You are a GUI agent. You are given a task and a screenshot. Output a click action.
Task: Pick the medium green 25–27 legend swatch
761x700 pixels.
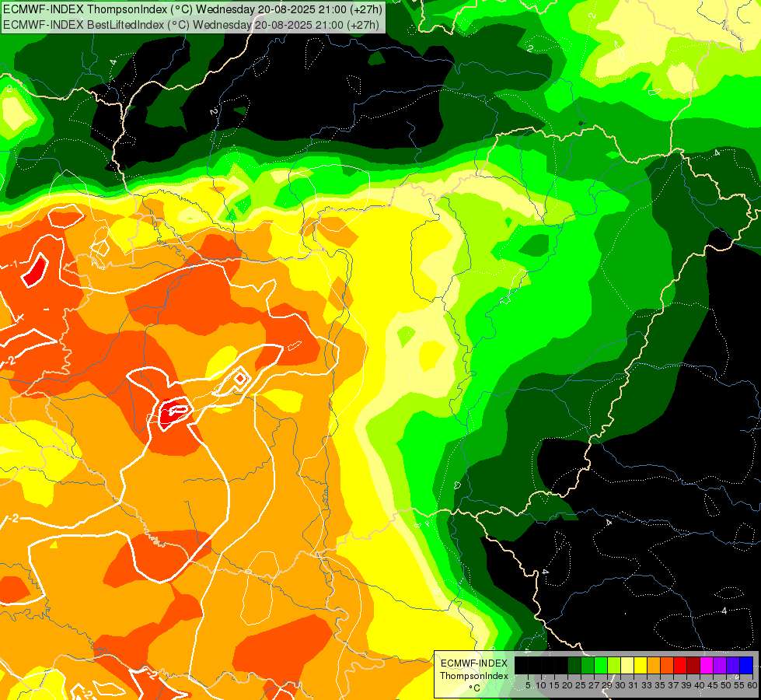click(588, 665)
